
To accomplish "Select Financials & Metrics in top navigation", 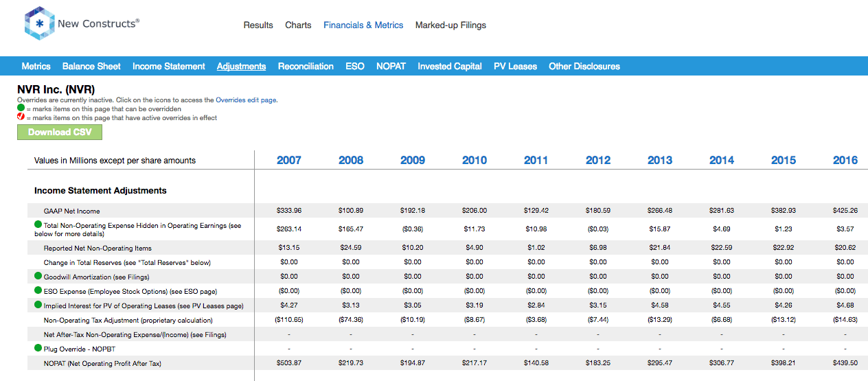I will [x=363, y=25].
